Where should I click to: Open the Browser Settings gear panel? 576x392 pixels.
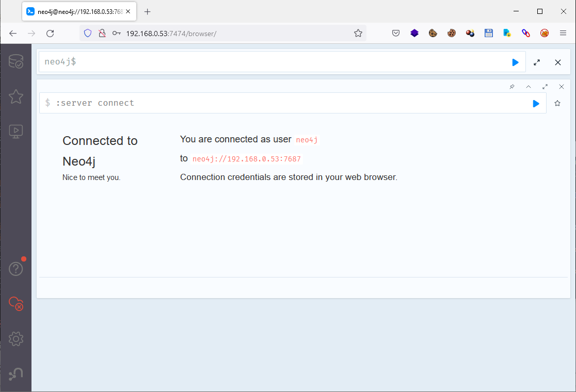point(15,339)
